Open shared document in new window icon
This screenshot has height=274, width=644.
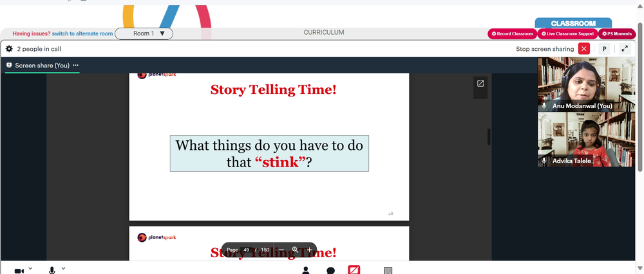tap(480, 84)
